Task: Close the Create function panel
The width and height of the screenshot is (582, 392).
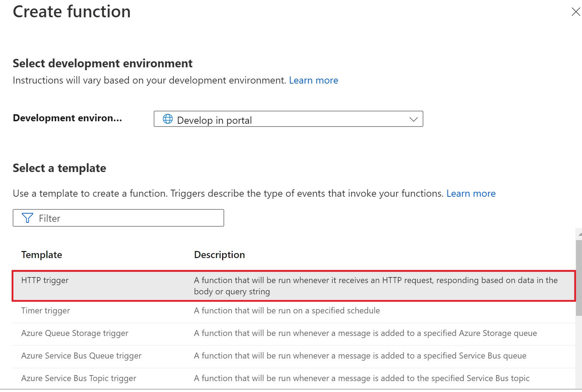Action: point(575,12)
